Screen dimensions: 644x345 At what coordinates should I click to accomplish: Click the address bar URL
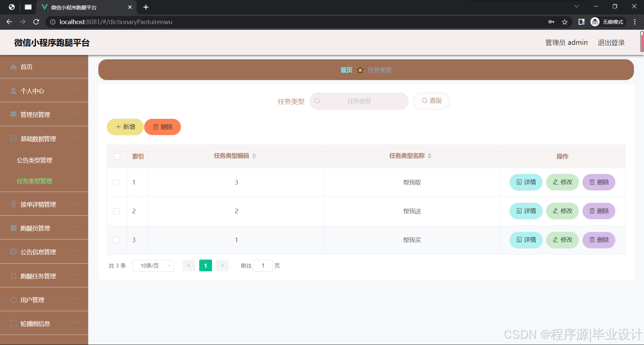[x=116, y=22]
